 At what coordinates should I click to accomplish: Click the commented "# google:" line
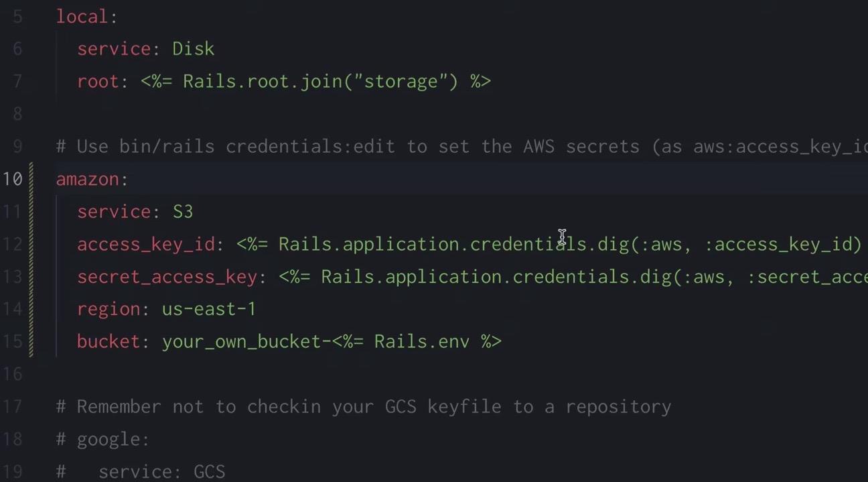click(102, 439)
